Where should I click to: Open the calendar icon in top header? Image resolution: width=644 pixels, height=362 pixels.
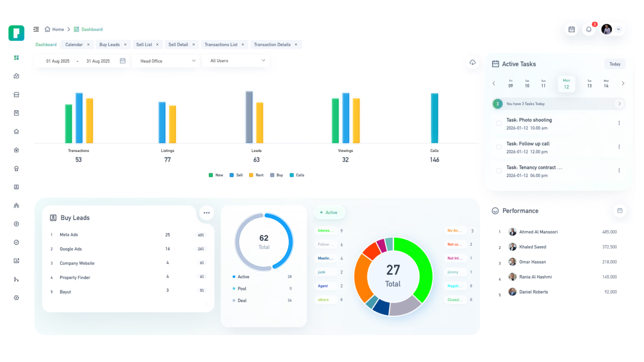tap(572, 29)
